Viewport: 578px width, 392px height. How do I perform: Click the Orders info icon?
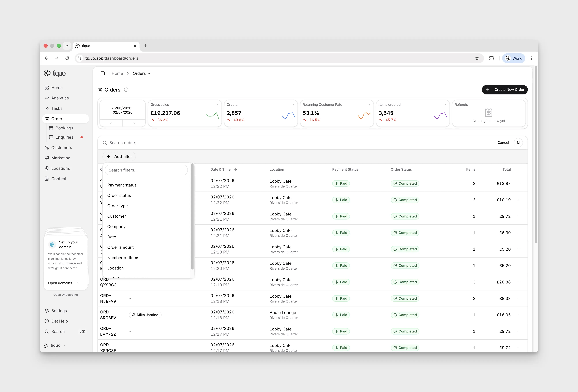(126, 90)
